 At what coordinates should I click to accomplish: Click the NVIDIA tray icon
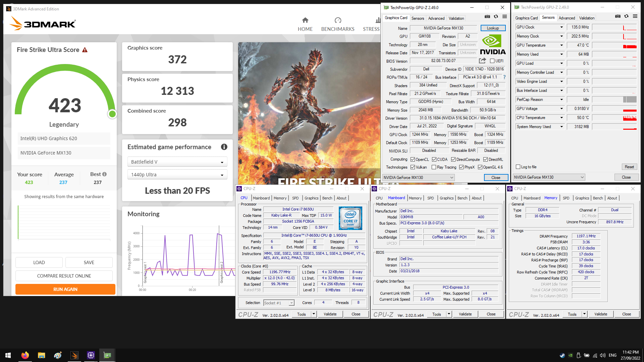tap(570, 355)
